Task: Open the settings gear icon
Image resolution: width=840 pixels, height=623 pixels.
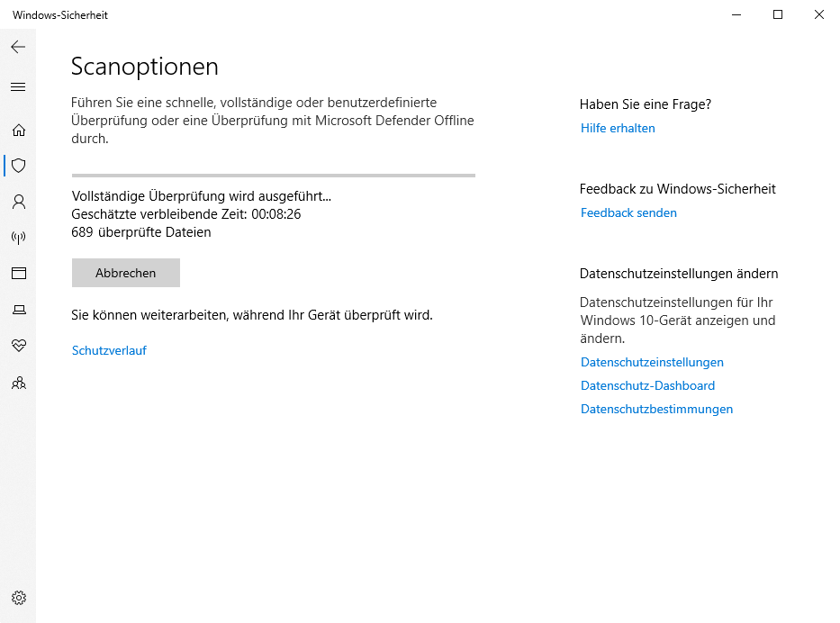Action: [x=18, y=598]
